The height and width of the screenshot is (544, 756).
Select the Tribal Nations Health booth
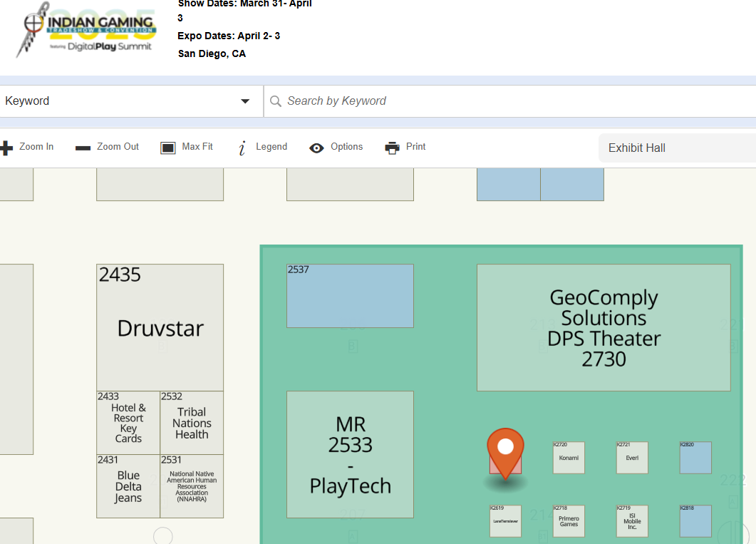click(192, 423)
